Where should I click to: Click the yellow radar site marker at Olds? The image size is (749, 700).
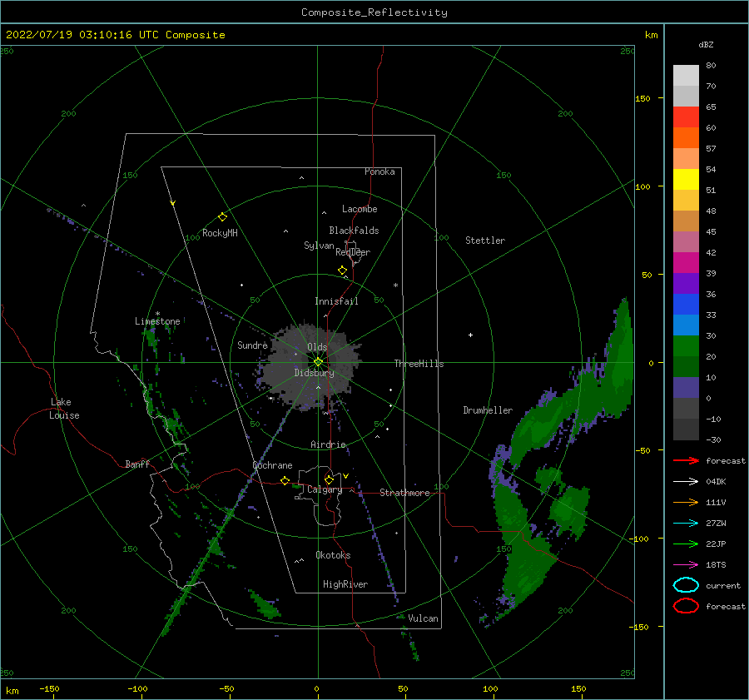[318, 362]
